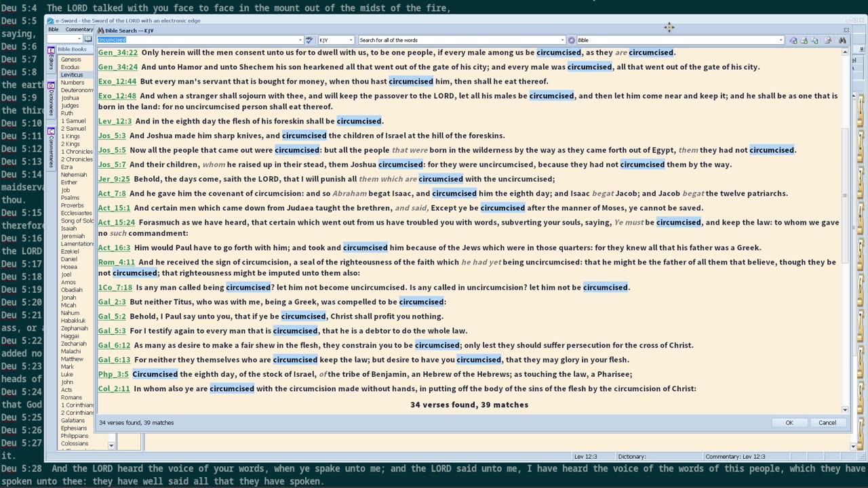The width and height of the screenshot is (868, 488).
Task: Open the 'Search for all of the words' dropdown
Action: pos(562,40)
